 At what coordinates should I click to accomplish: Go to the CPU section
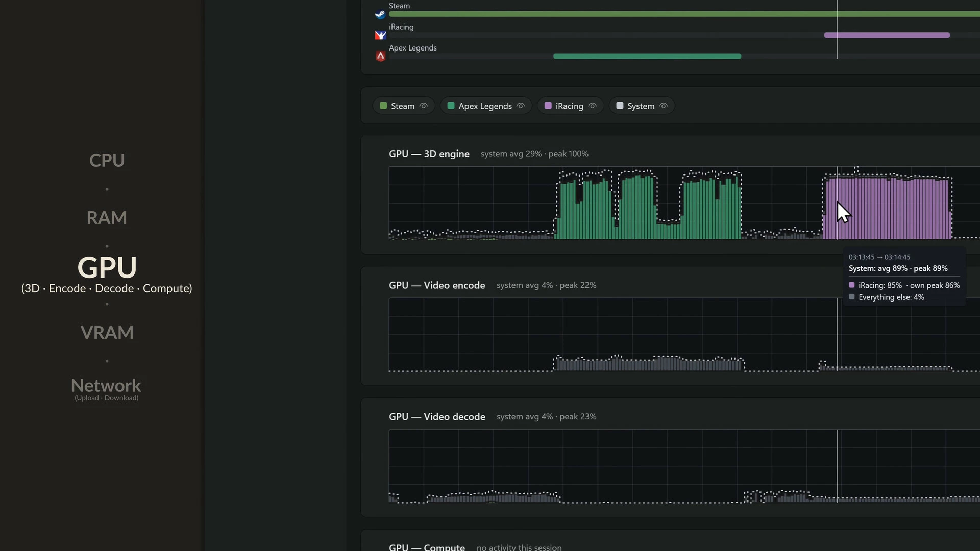click(x=107, y=160)
